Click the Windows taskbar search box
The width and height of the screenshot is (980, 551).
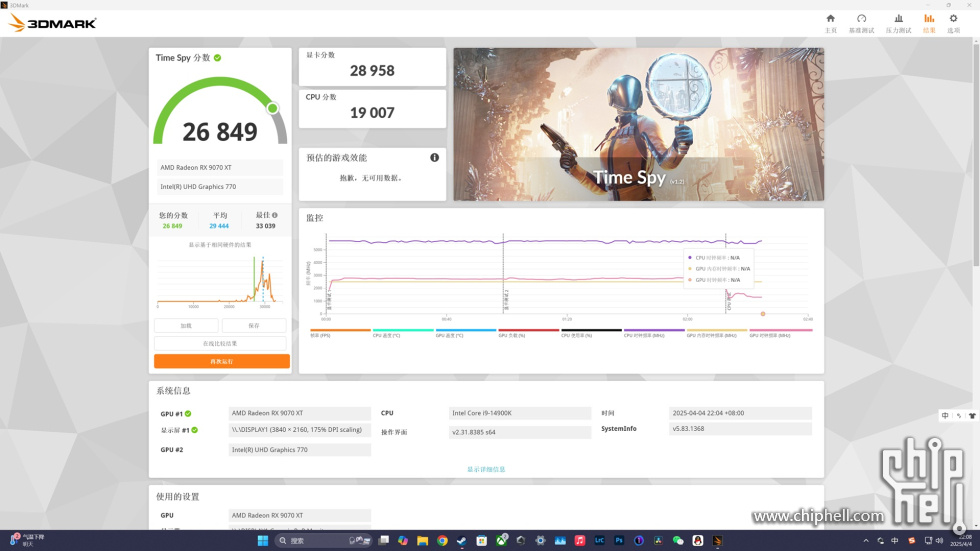[x=323, y=540]
